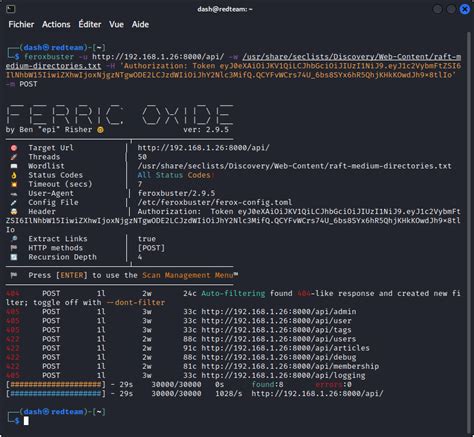474x437 pixels.
Task: Open the Éditer menu
Action: click(90, 24)
